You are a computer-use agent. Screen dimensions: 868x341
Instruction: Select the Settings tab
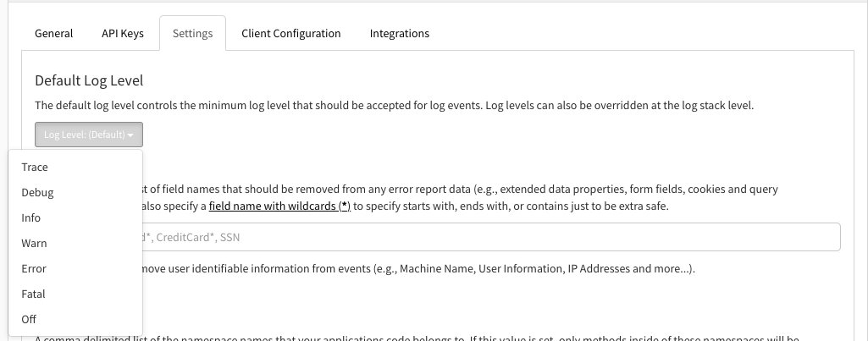click(x=192, y=34)
